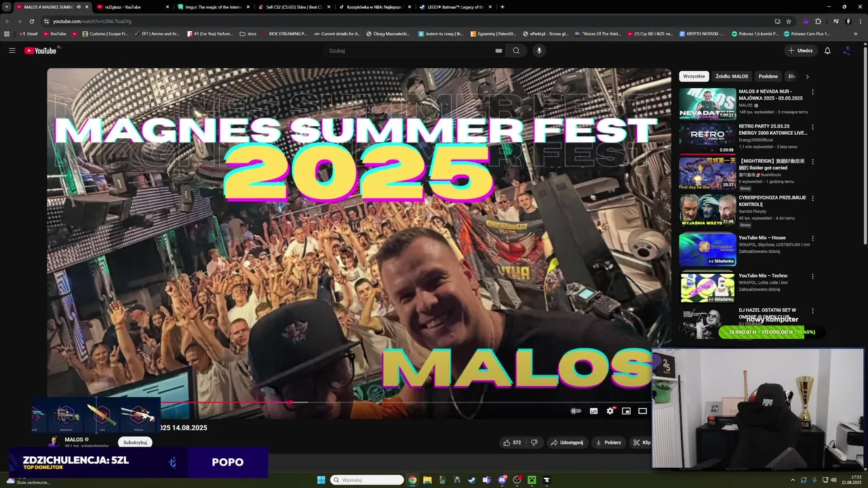Open CYBERPSYCHOZA PRZEJMUJE KONTROLĘ video
868x488 pixels.
(x=772, y=201)
